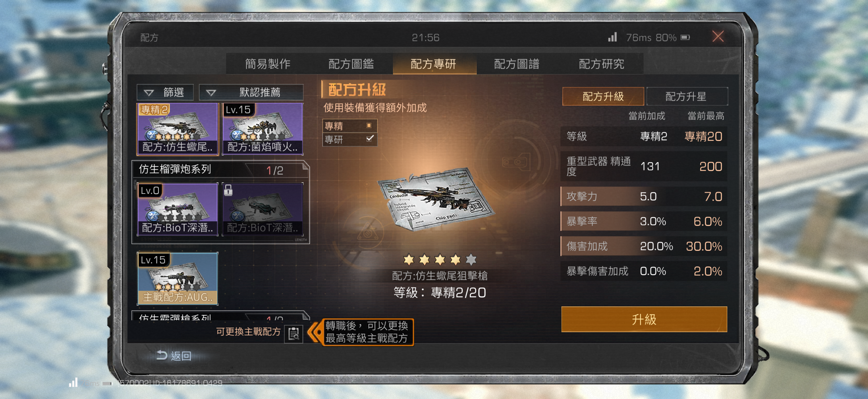The height and width of the screenshot is (399, 868).
Task: Switch to the 配方圖鑑 tab
Action: (351, 64)
